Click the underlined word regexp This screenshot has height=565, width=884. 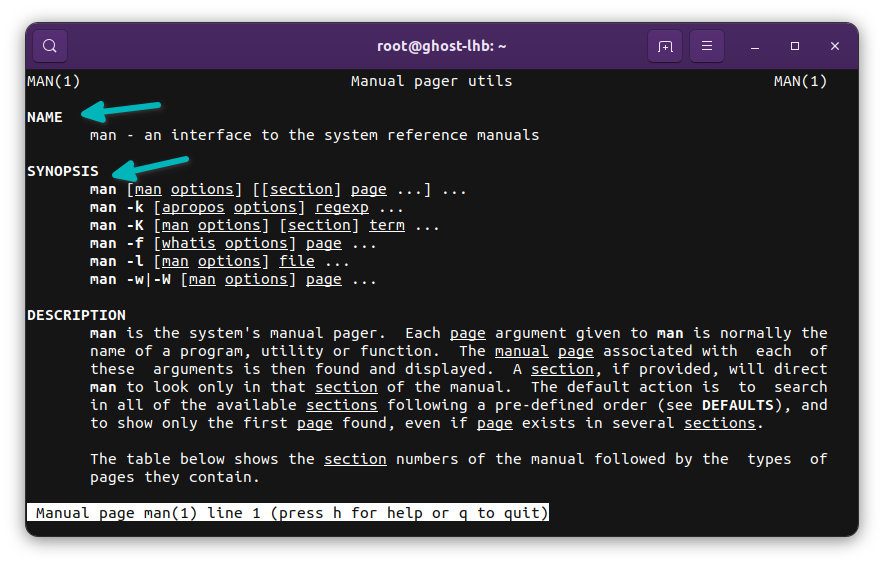[x=342, y=208]
